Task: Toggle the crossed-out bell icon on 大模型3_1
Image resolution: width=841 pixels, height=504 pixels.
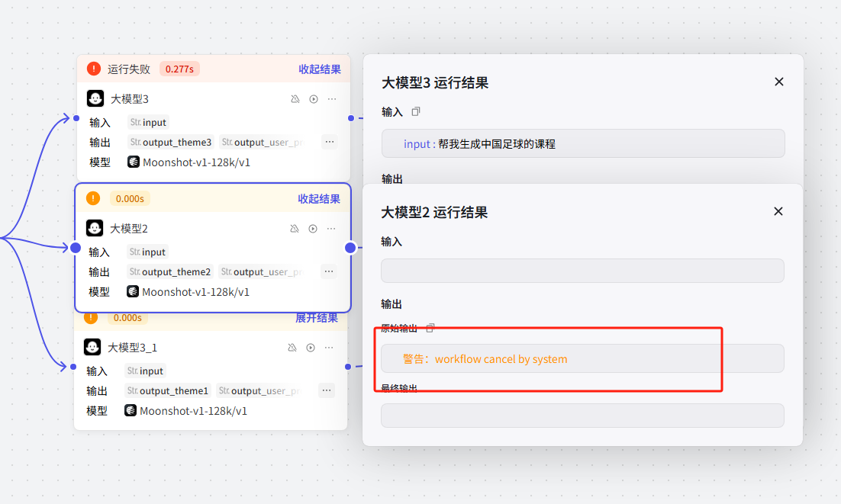Action: (x=292, y=348)
